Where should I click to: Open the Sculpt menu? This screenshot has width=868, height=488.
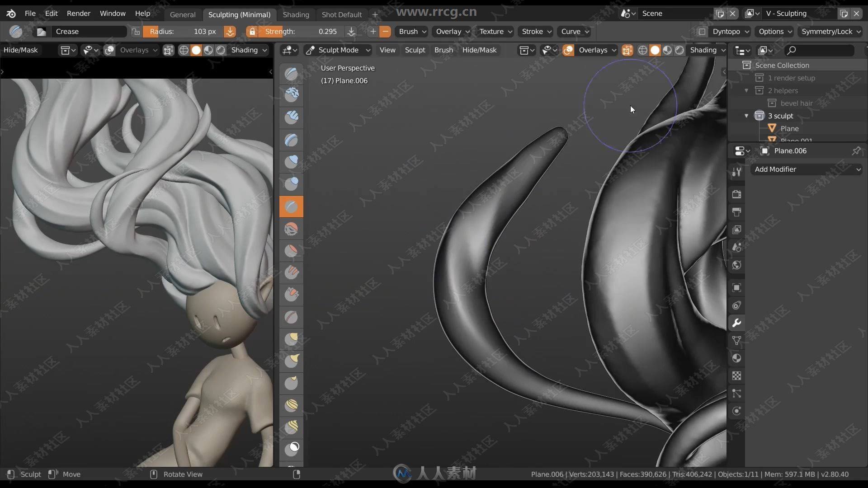pyautogui.click(x=415, y=49)
